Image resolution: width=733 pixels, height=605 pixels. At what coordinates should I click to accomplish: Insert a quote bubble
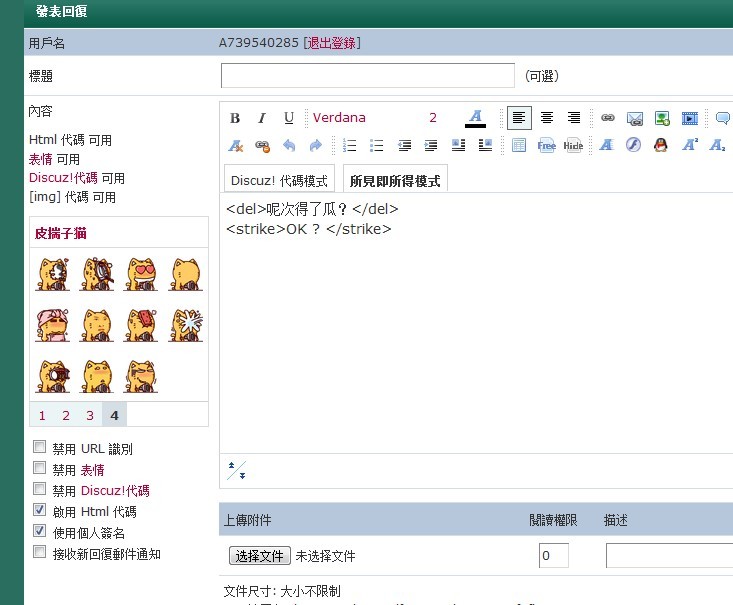723,118
